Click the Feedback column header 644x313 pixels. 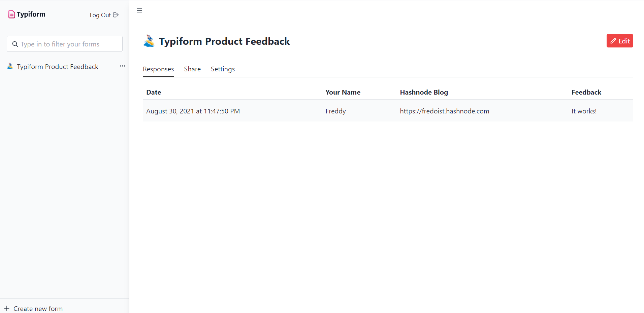[x=586, y=92]
